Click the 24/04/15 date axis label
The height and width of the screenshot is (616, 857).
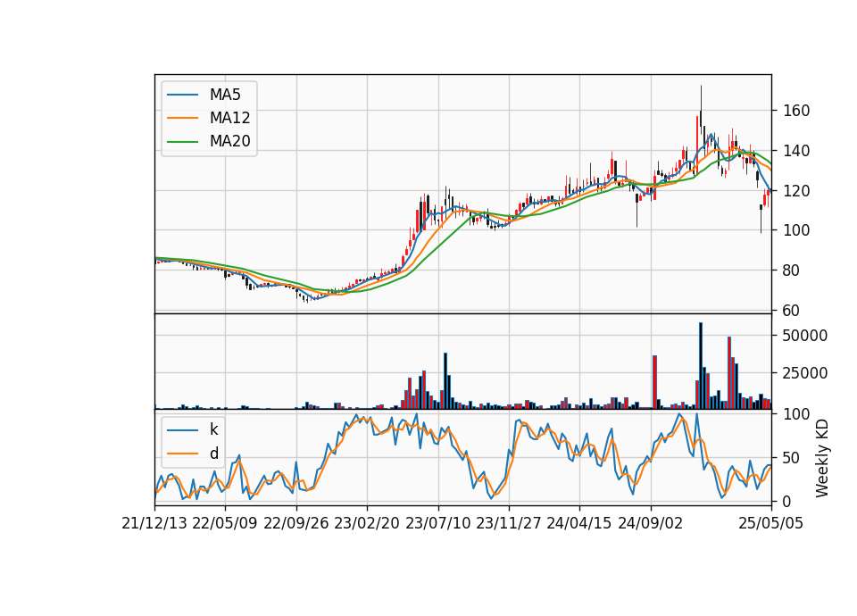click(579, 524)
